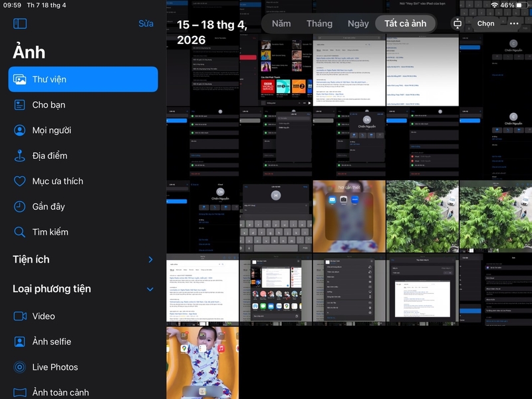532x399 pixels.
Task: Open the Cho bạn section
Action: point(83,105)
